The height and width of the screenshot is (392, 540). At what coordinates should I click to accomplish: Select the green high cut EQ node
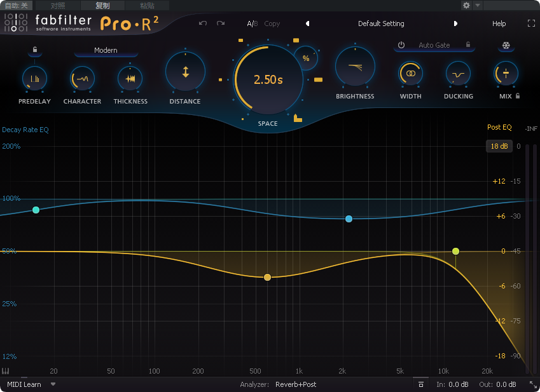click(x=455, y=252)
